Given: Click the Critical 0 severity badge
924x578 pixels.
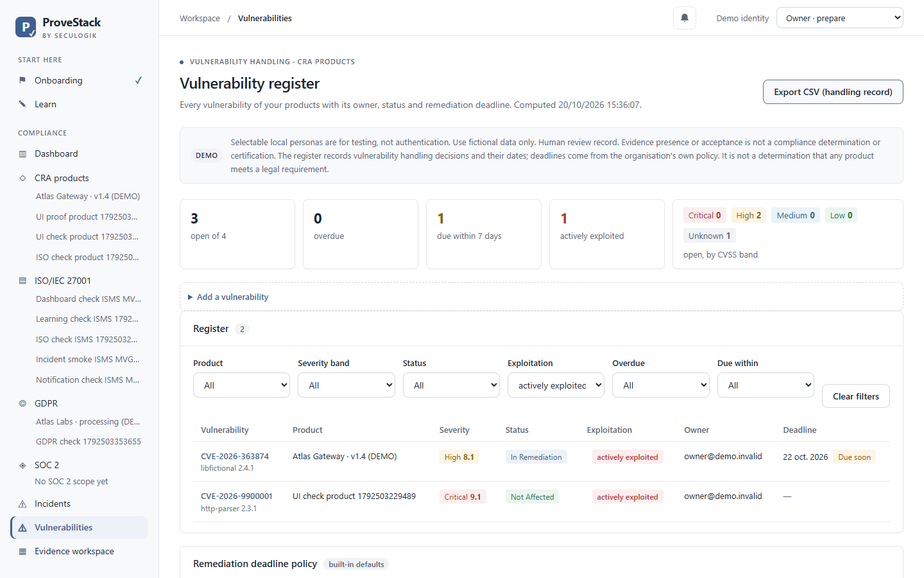Looking at the screenshot, I should pos(705,216).
